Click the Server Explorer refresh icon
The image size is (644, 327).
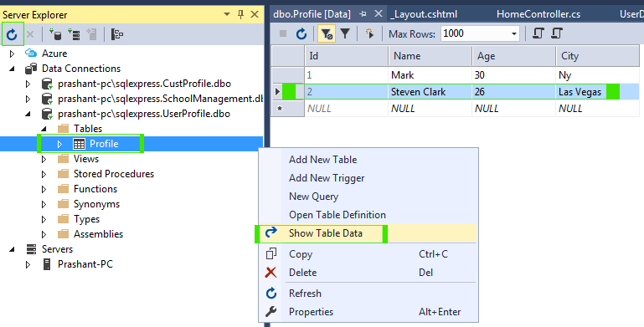(x=12, y=34)
